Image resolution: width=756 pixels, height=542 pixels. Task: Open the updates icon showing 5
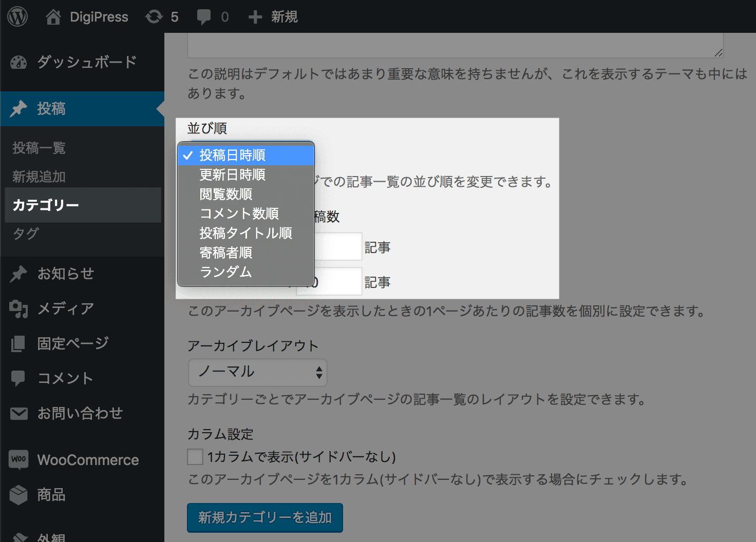point(154,17)
